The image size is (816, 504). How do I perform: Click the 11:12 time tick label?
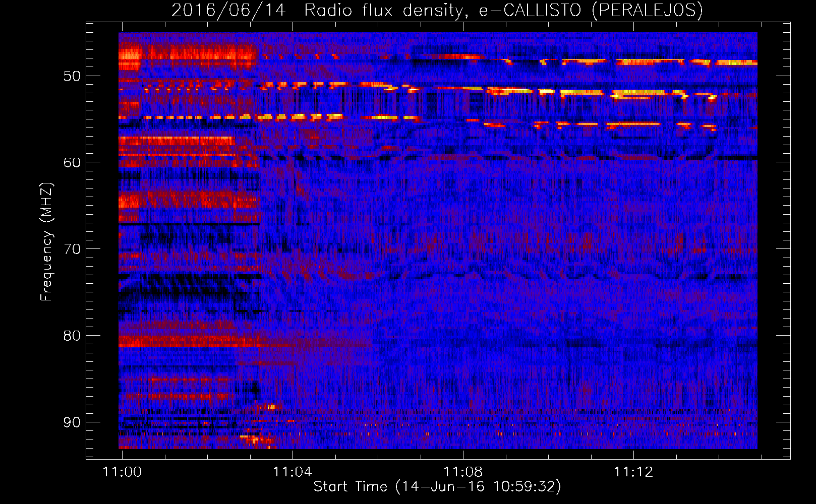[x=633, y=472]
